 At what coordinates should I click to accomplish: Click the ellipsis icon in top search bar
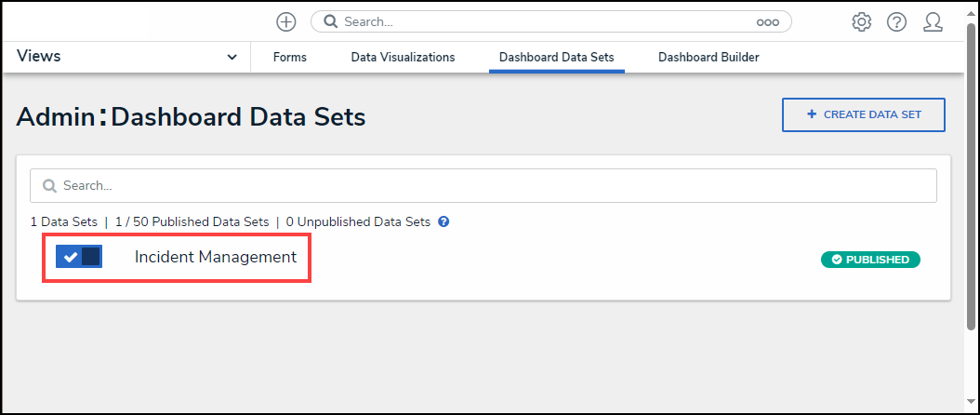[x=767, y=21]
